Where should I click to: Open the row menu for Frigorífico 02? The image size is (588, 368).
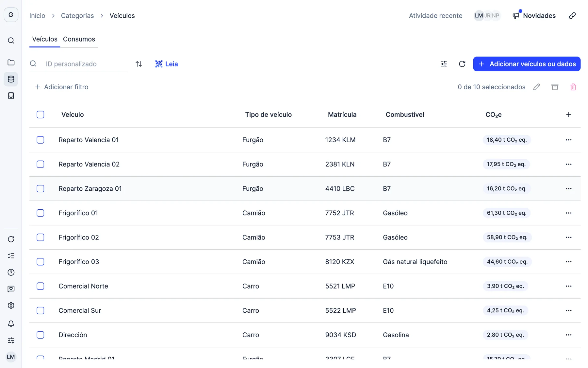tap(568, 237)
